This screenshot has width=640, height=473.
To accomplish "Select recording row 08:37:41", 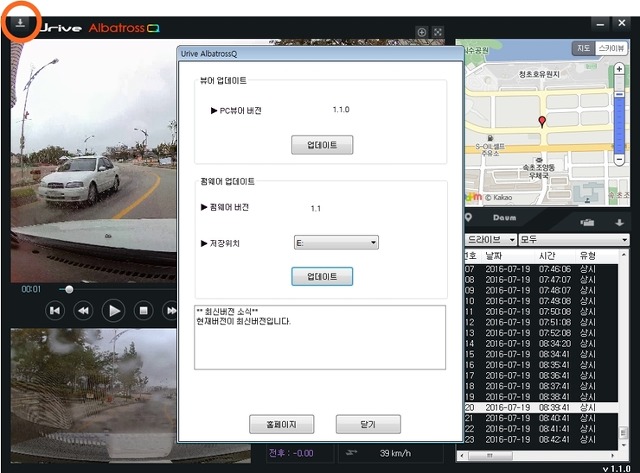I will (541, 386).
